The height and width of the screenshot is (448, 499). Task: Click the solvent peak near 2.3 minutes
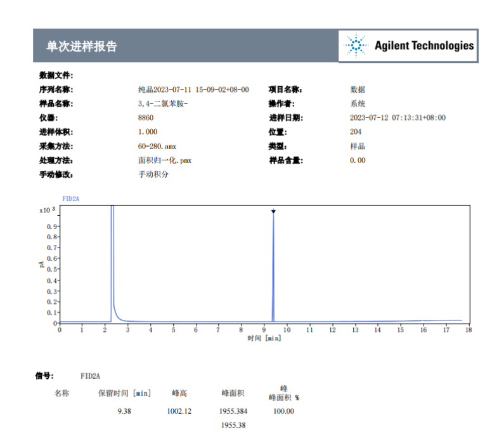pos(112,267)
